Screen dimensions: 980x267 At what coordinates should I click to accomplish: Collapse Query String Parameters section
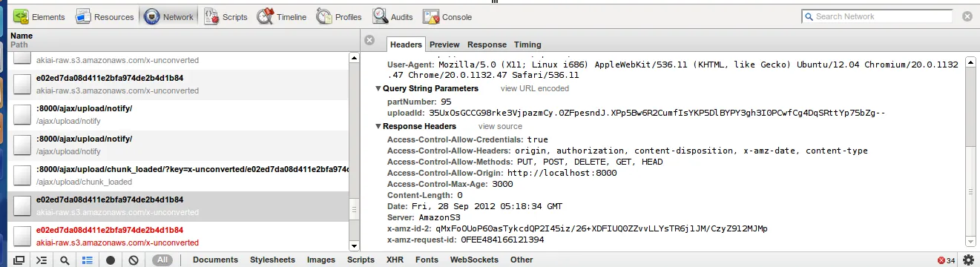pos(378,88)
